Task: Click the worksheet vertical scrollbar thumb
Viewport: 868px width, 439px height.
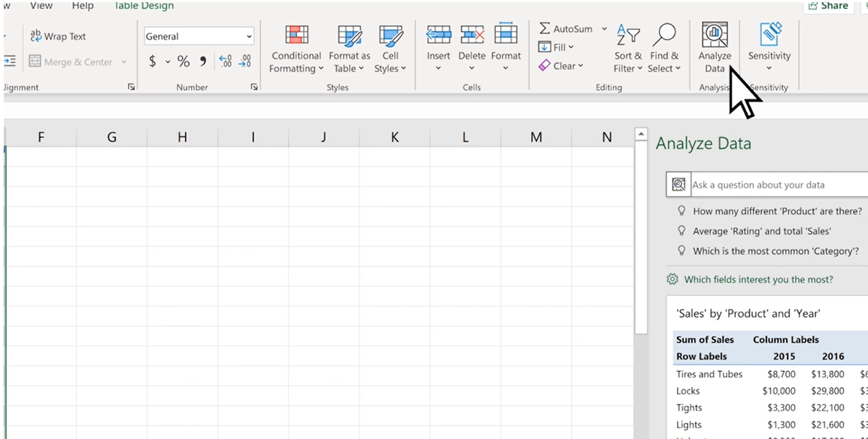Action: point(641,237)
